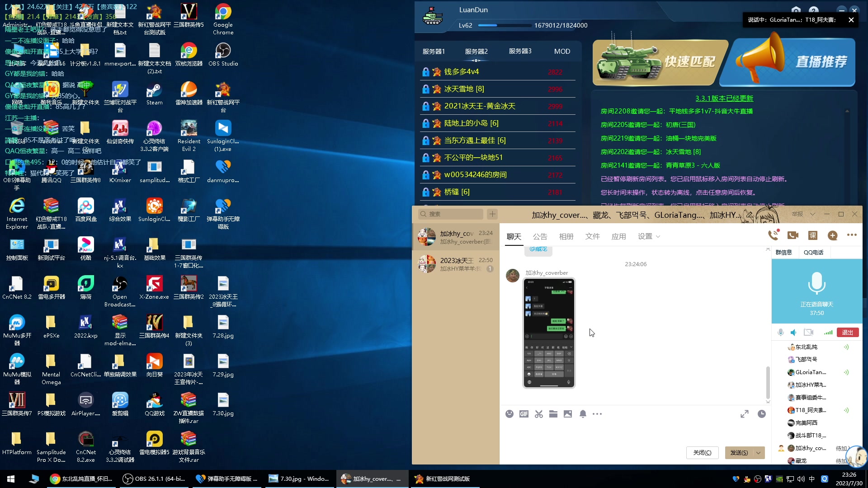Open the emoji picker in chat toolbar
Image resolution: width=868 pixels, height=488 pixels.
tap(509, 414)
